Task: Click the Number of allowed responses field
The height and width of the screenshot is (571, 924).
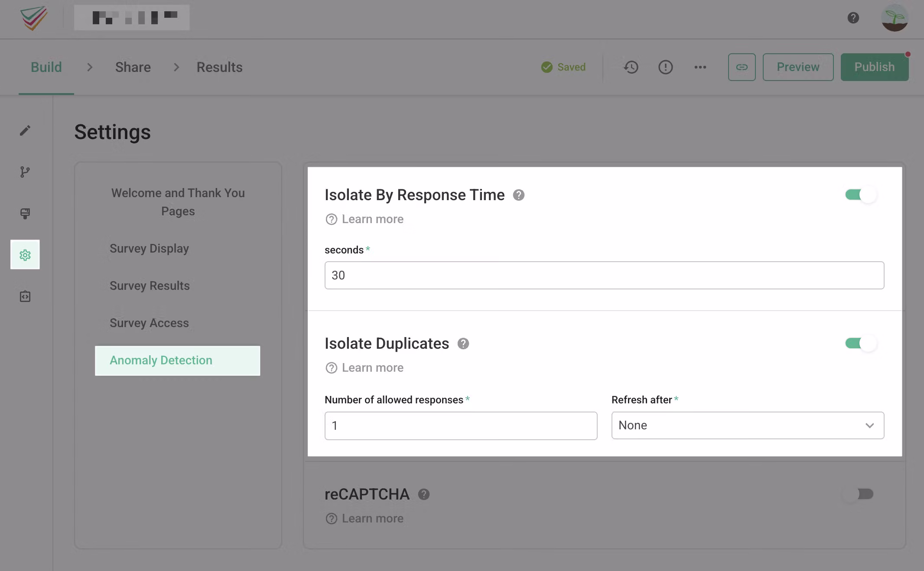Action: click(461, 426)
